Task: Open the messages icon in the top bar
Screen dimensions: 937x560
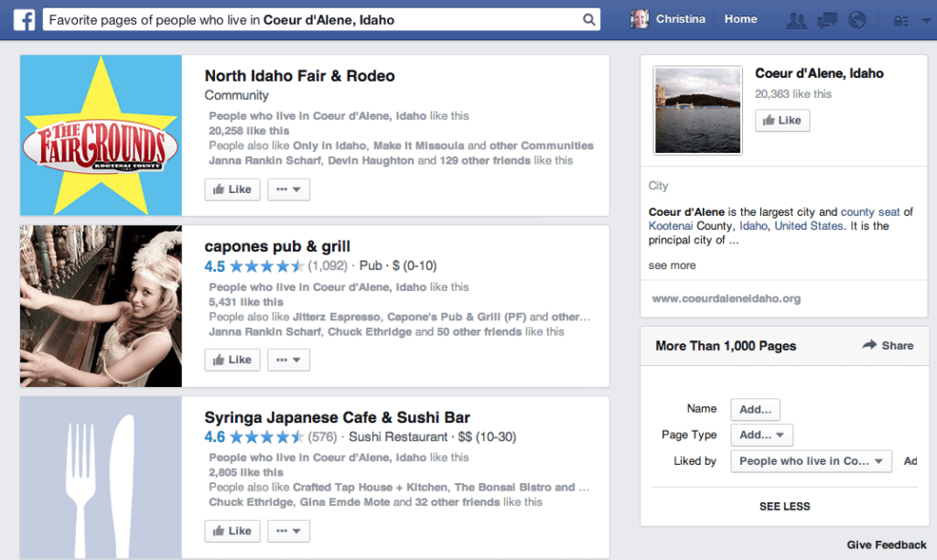Action: pos(826,18)
